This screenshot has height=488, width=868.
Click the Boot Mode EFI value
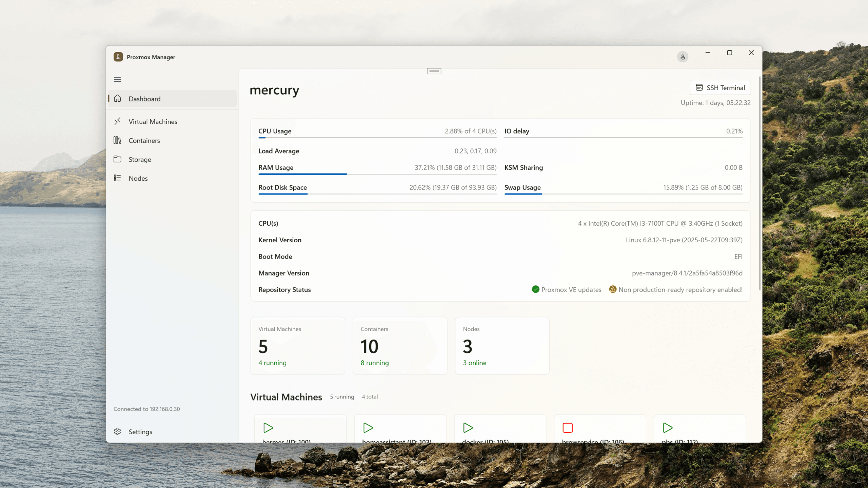pyautogui.click(x=738, y=256)
